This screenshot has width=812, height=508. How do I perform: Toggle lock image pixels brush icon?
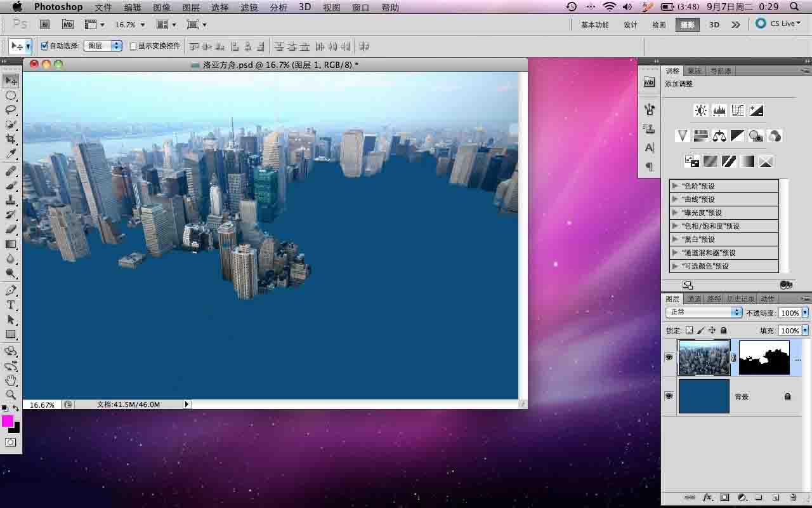point(701,330)
